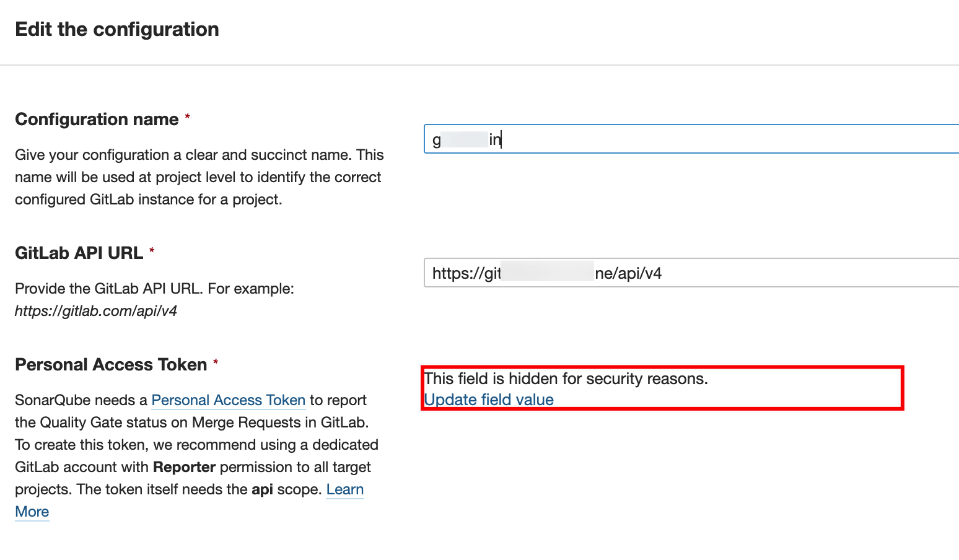
Task: Click the 'SonarQube needs a' text in the description
Action: (x=81, y=400)
